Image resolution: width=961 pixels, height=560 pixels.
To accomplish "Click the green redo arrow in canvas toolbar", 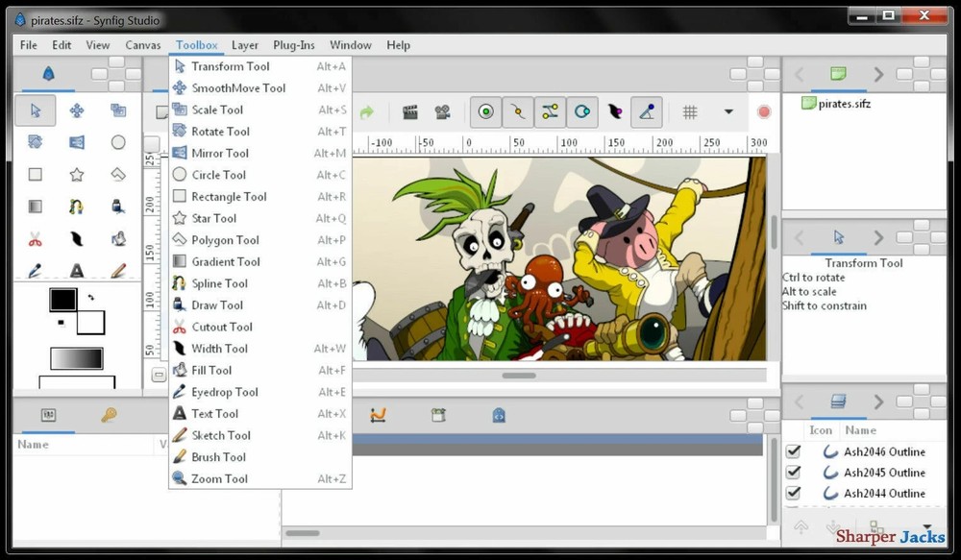I will pyautogui.click(x=366, y=112).
